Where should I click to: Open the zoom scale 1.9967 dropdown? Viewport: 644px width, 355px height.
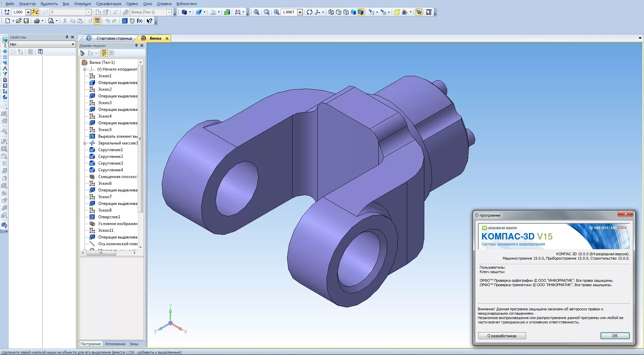click(x=300, y=12)
